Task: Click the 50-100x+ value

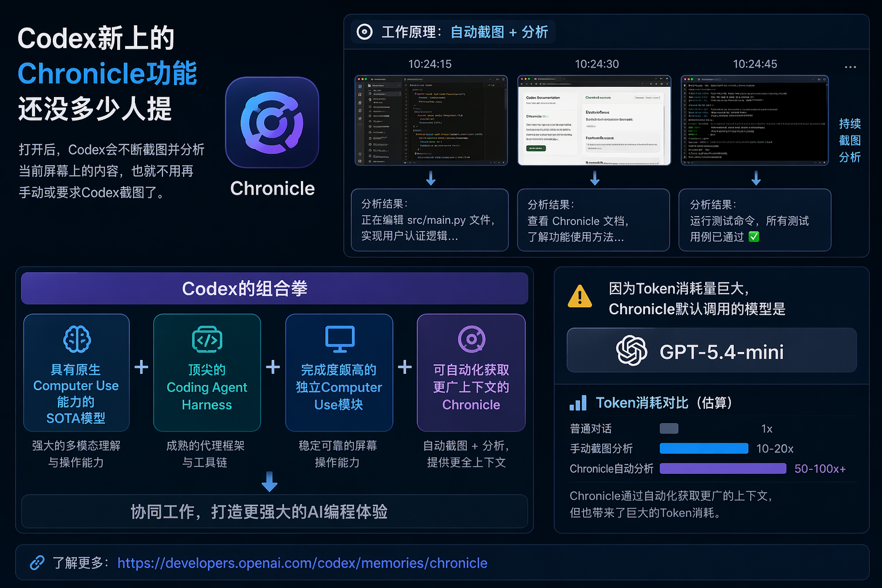Action: point(820,469)
